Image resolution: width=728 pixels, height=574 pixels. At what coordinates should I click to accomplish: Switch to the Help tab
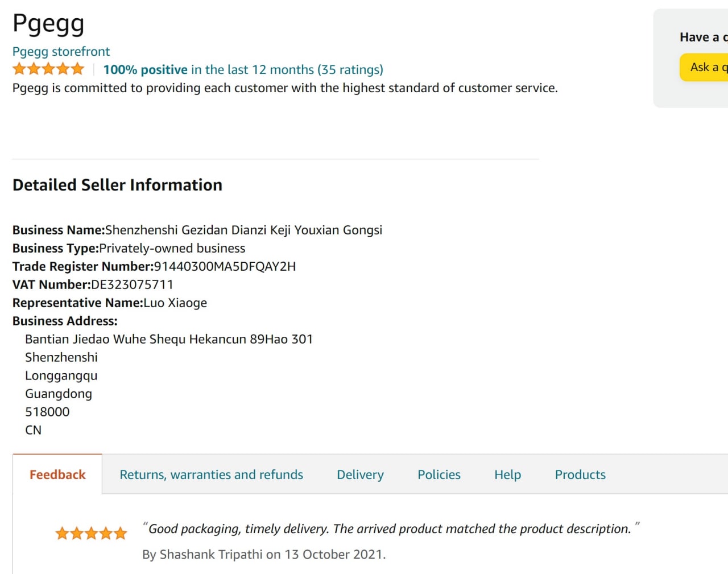click(507, 474)
